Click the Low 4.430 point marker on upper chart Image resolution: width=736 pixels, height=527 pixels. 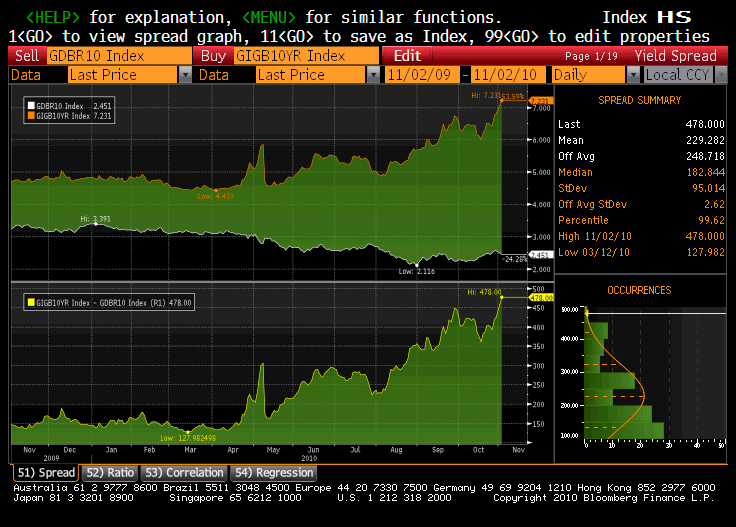[216, 189]
